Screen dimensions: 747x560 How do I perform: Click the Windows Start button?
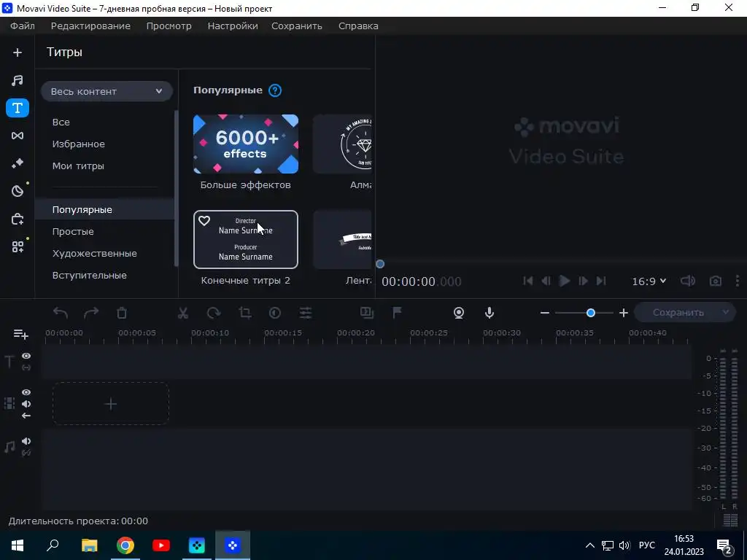[18, 545]
